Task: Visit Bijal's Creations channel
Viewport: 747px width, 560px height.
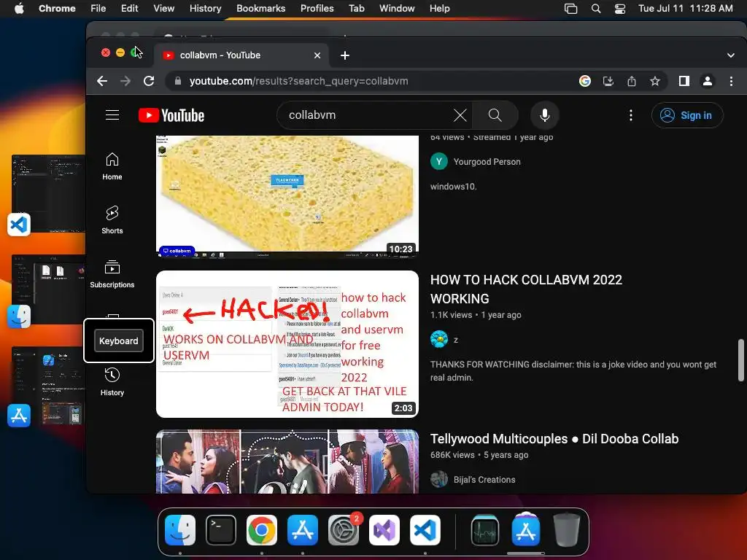Action: point(484,480)
